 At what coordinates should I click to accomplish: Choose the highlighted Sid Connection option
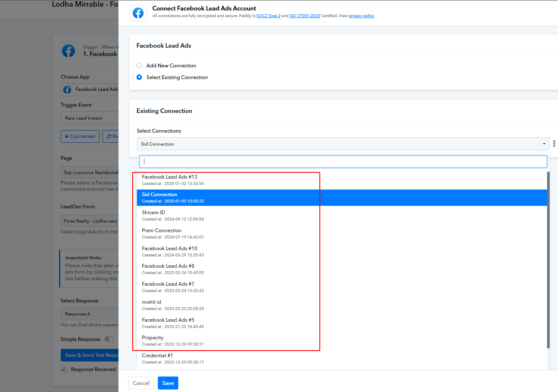(342, 198)
